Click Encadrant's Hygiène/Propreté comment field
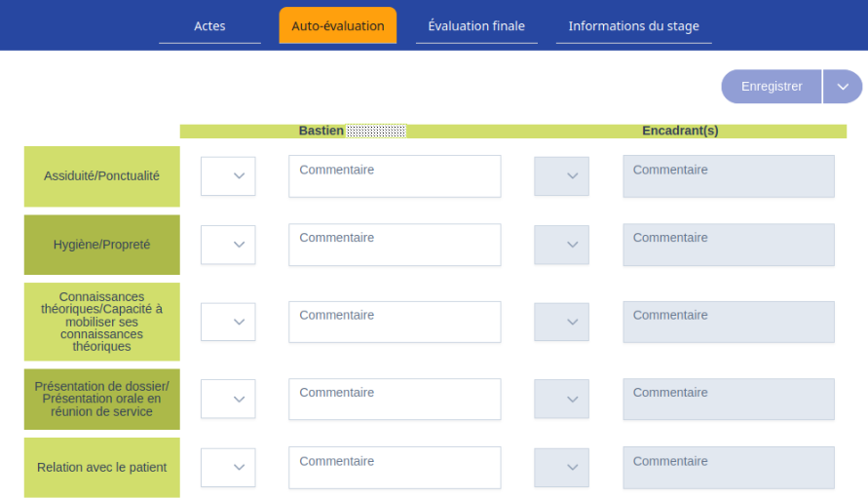 pos(729,245)
